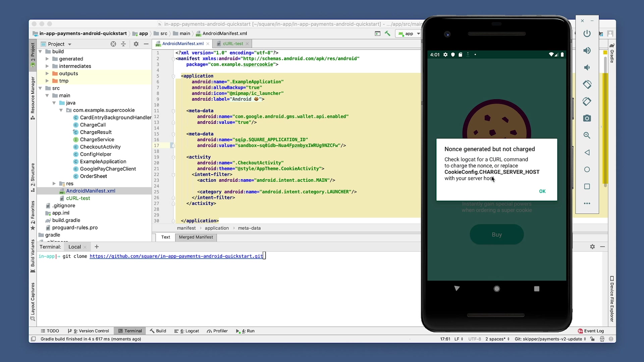Screen dimensions: 644x362
Task: Switch to the Merged Manifest tab
Action: click(x=196, y=237)
